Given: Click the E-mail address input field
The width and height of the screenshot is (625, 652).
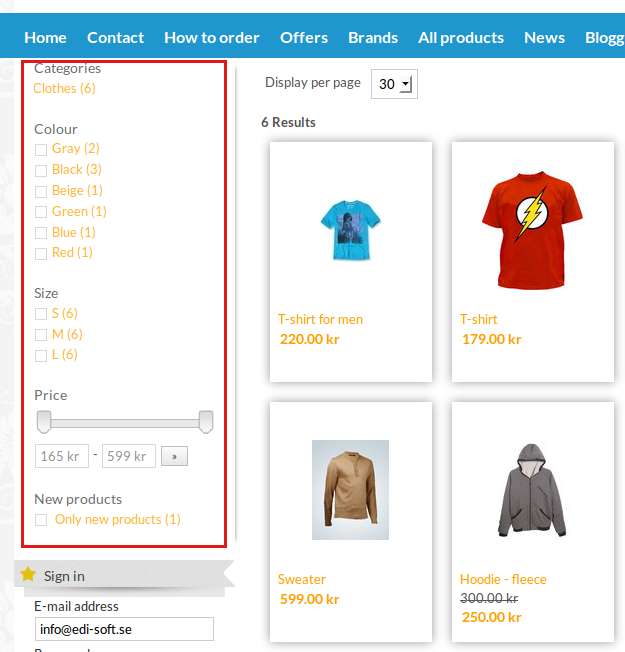Looking at the screenshot, I should click(x=124, y=629).
